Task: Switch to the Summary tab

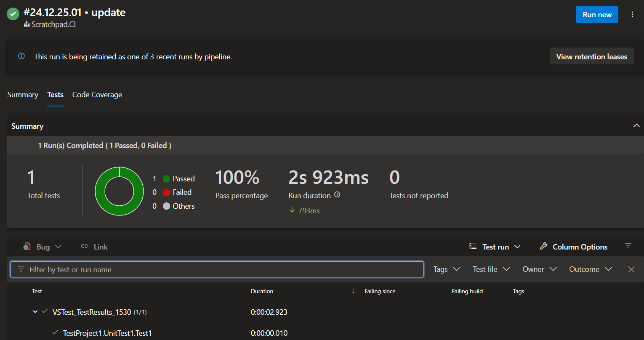Action: point(23,95)
